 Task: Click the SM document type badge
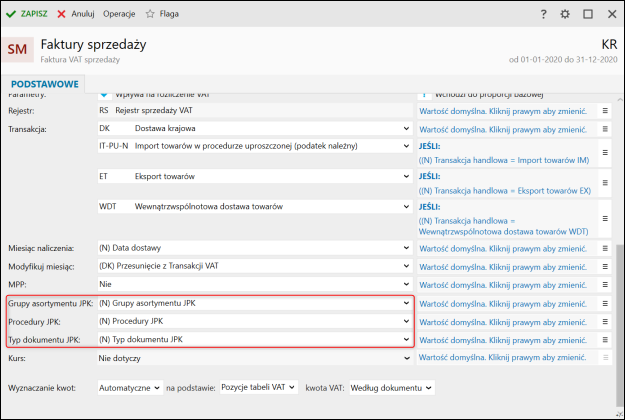coord(18,49)
